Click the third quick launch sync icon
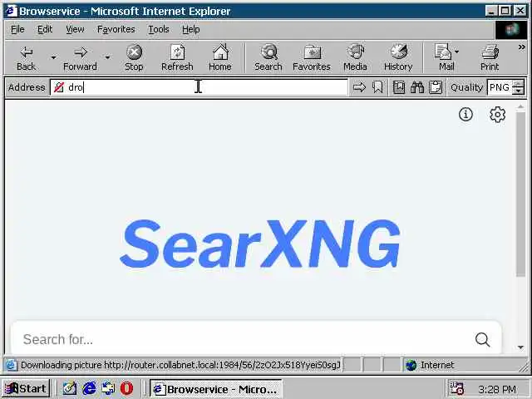The image size is (532, 399). point(108,388)
